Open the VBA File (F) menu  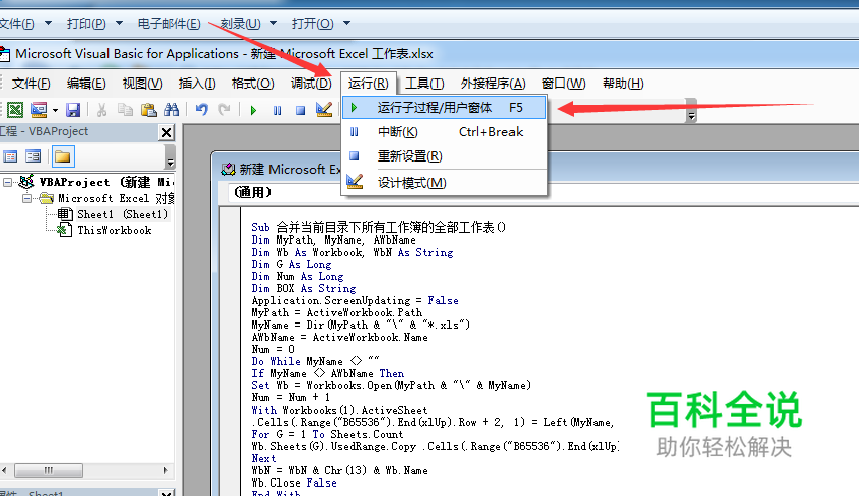coord(31,83)
